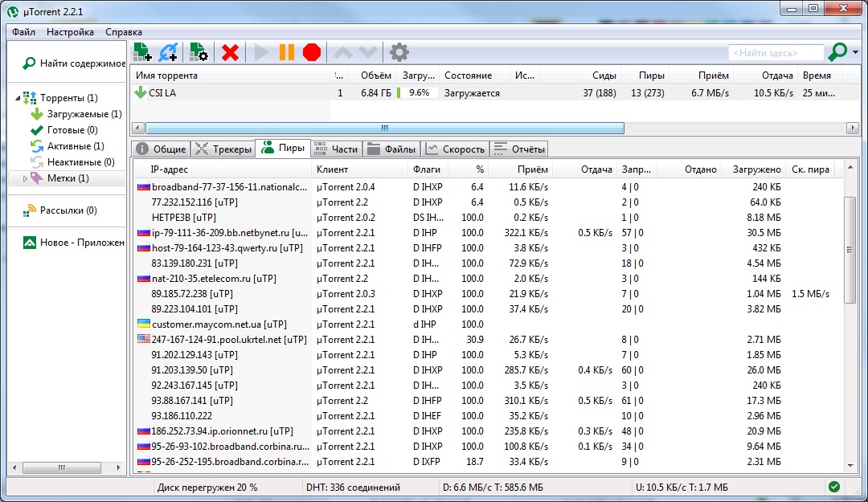Screen dimensions: 868x502
Task: Sort torrents by Приём column
Action: (x=700, y=76)
